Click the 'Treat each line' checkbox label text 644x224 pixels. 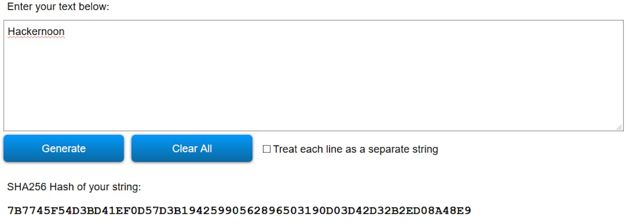[355, 149]
